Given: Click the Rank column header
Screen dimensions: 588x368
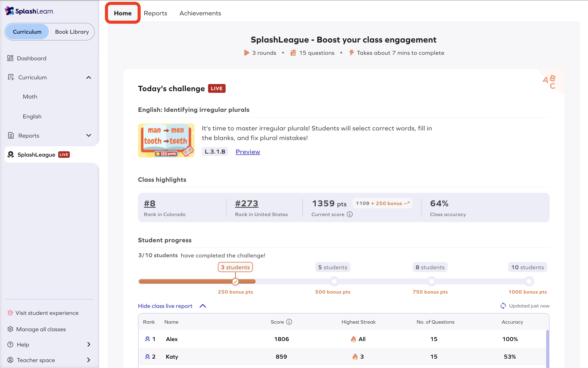Looking at the screenshot, I should [x=149, y=322].
